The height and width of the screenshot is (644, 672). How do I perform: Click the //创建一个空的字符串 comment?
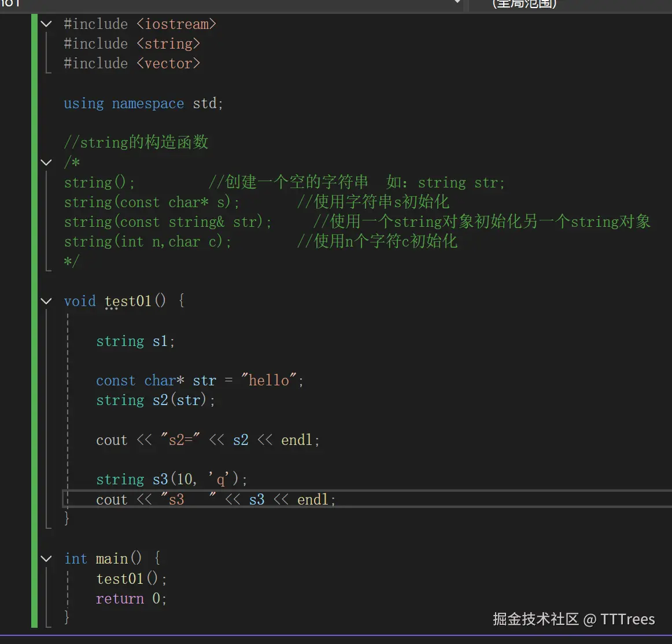289,182
